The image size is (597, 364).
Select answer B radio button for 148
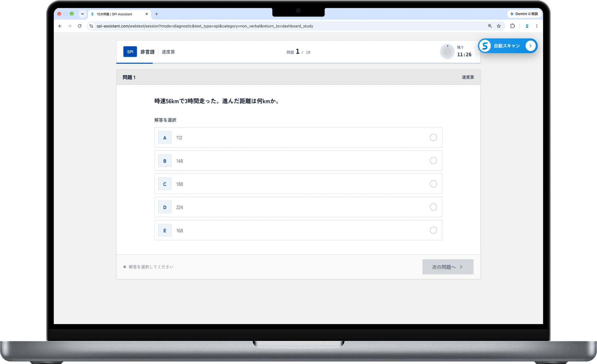click(x=433, y=161)
